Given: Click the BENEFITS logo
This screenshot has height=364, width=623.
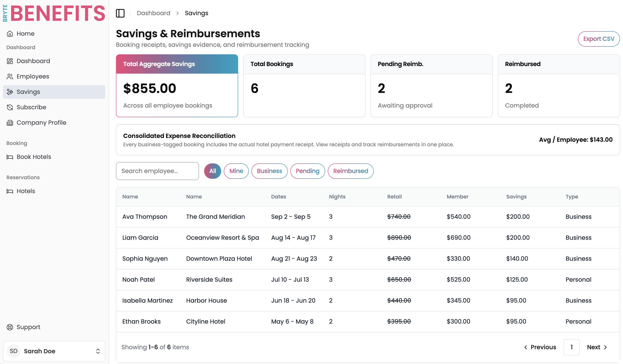Looking at the screenshot, I should coord(54,13).
